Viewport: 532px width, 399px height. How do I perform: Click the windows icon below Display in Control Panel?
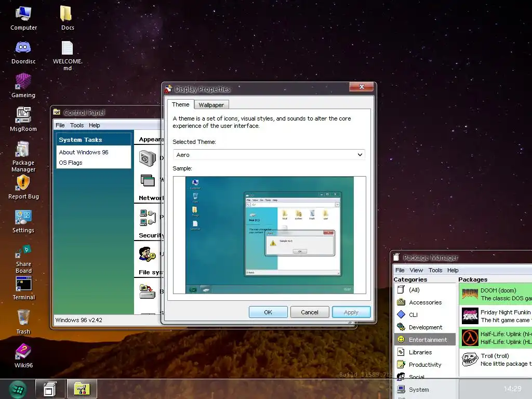point(148,180)
